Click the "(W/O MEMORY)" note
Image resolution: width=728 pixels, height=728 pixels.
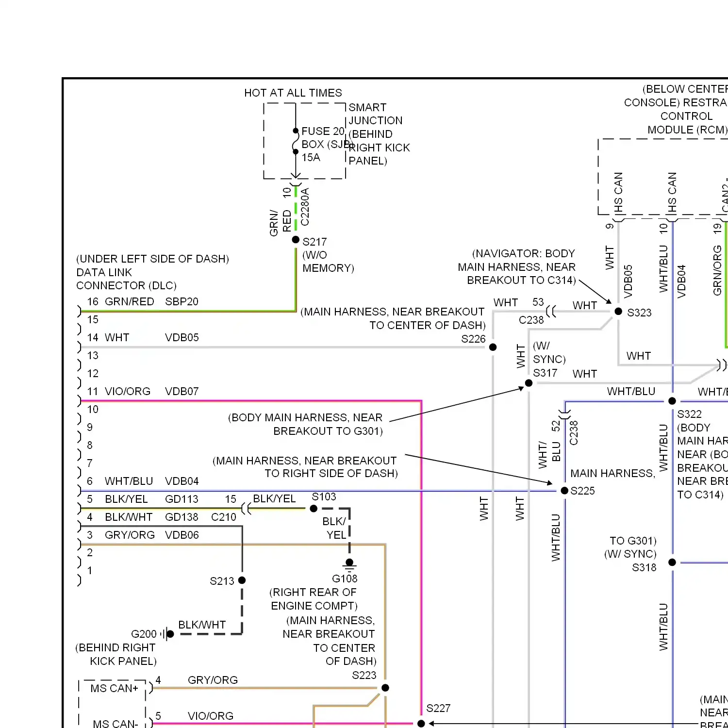pyautogui.click(x=328, y=262)
